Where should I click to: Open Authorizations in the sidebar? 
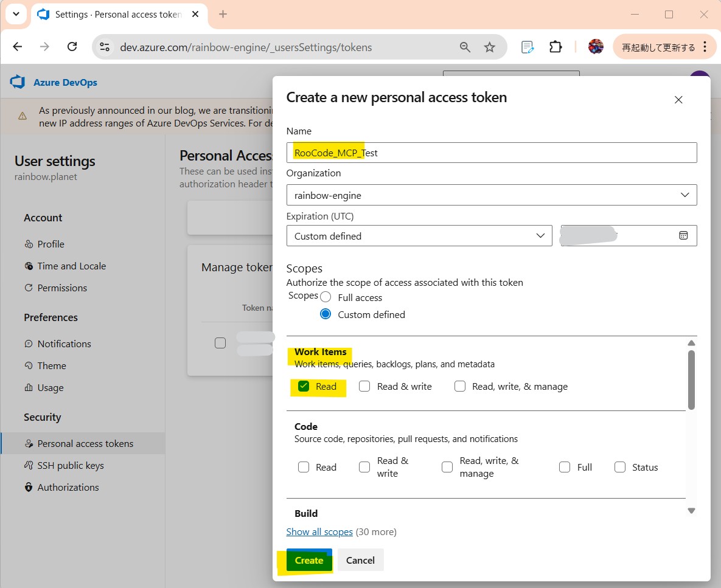68,487
